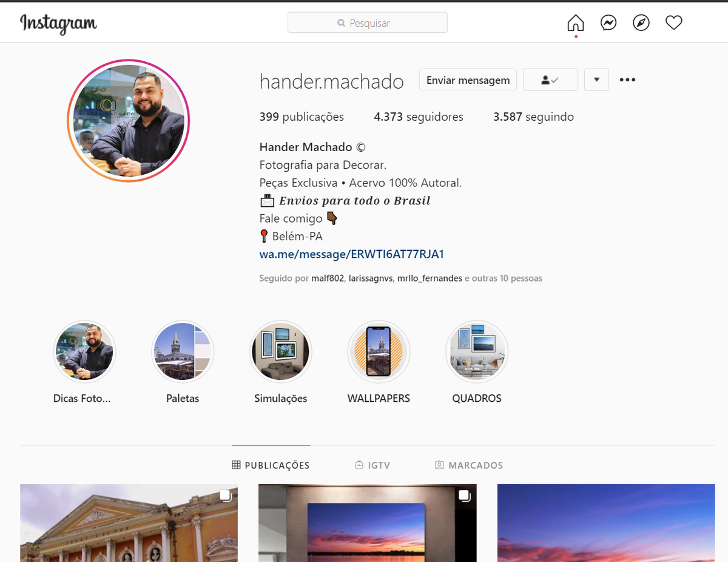728x562 pixels.
Task: Click the Instagram logo
Action: pyautogui.click(x=58, y=24)
